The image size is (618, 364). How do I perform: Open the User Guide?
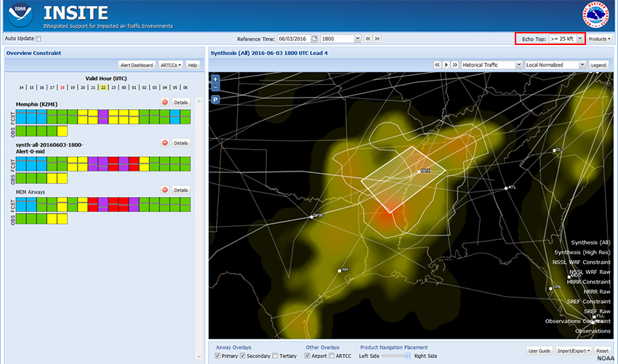(x=539, y=351)
